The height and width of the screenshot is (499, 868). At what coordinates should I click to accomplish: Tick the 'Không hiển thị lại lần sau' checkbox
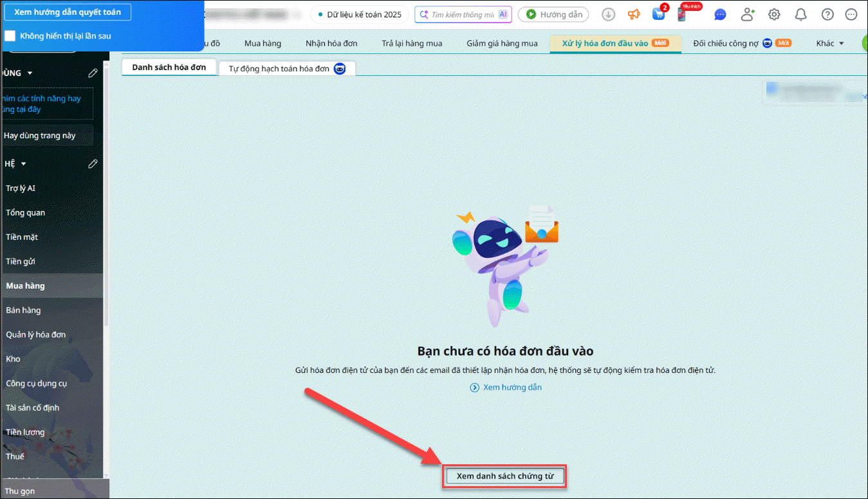[10, 36]
